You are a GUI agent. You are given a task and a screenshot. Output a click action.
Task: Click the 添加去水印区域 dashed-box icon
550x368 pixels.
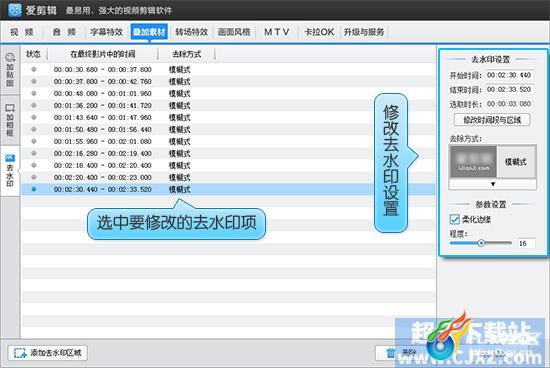[x=20, y=353]
